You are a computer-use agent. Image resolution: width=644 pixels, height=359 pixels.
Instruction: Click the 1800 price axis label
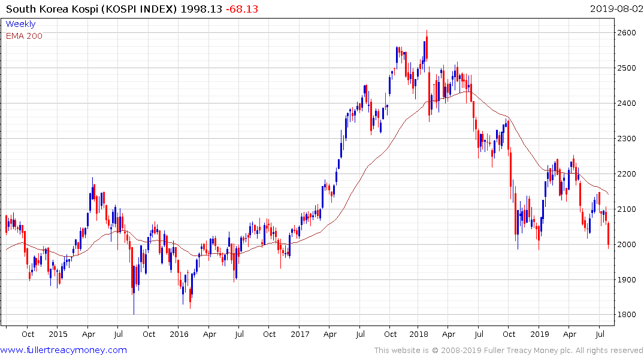pos(627,315)
